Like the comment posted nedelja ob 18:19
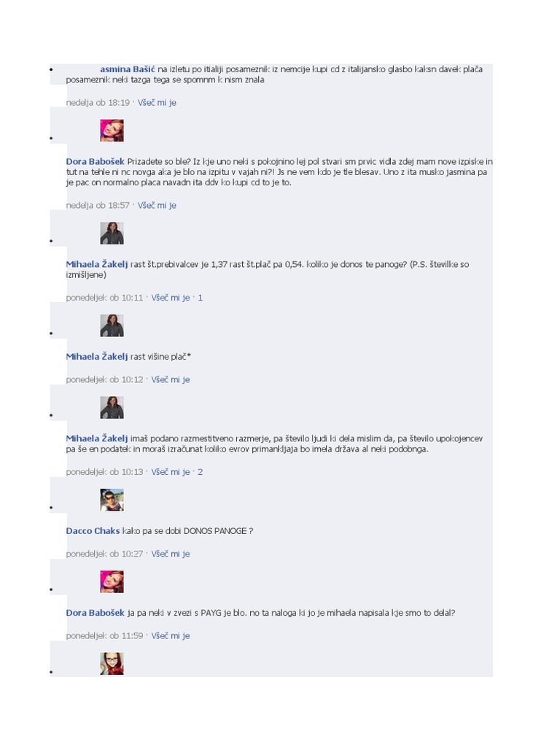The image size is (560, 747). (x=157, y=102)
